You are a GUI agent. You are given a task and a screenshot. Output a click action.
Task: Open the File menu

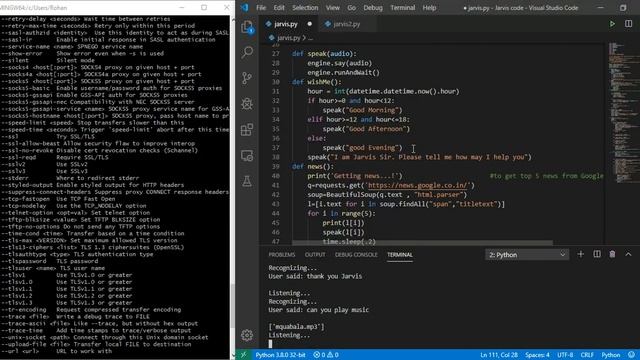click(261, 8)
